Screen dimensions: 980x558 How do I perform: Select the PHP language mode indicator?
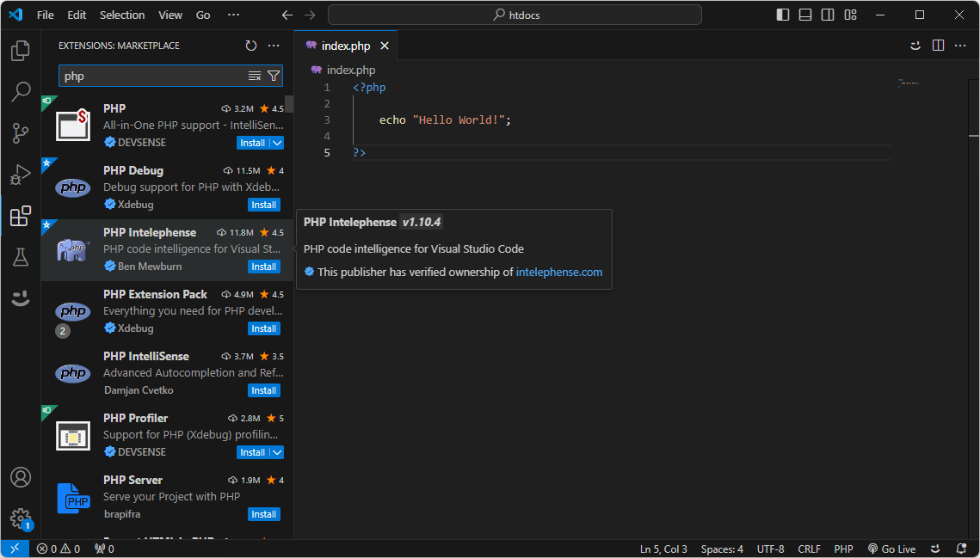[843, 549]
